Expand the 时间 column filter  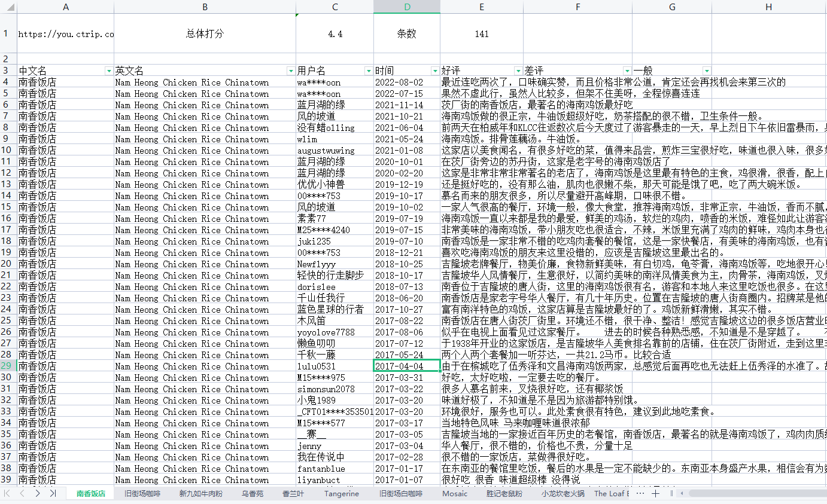pos(435,71)
